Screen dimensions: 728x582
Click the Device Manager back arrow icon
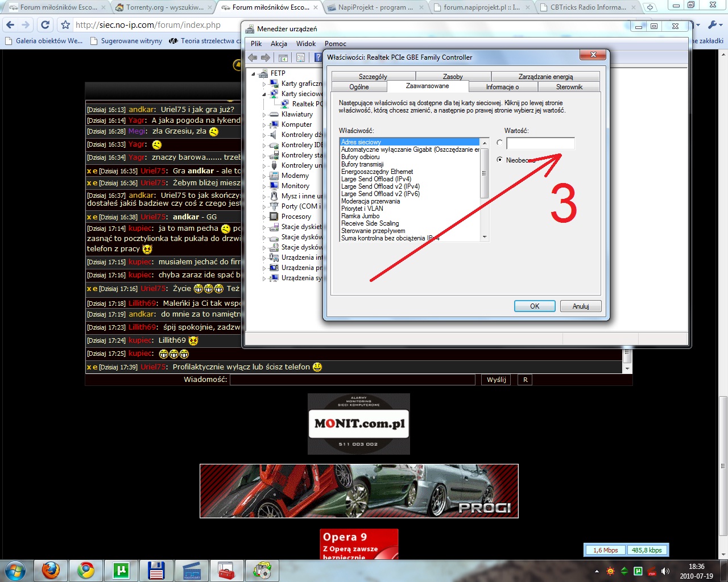[x=253, y=57]
